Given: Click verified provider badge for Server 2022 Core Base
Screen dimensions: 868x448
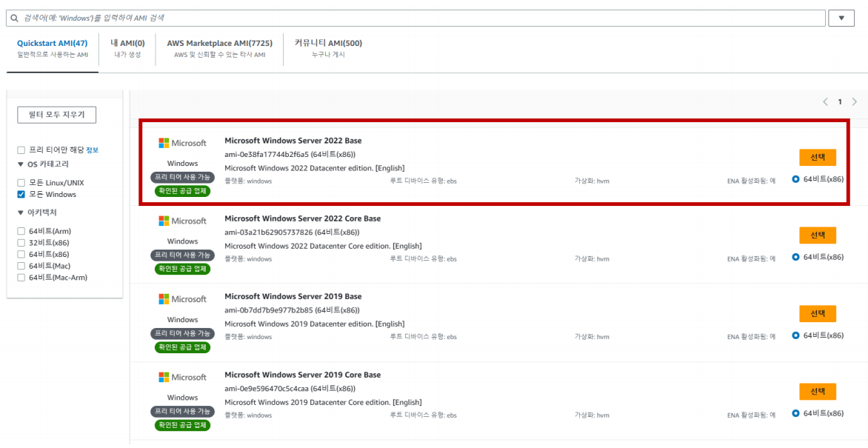Looking at the screenshot, I should click(182, 269).
